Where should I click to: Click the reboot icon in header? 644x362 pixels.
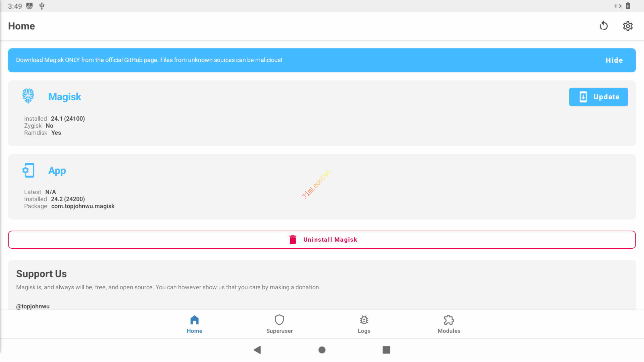(x=603, y=26)
